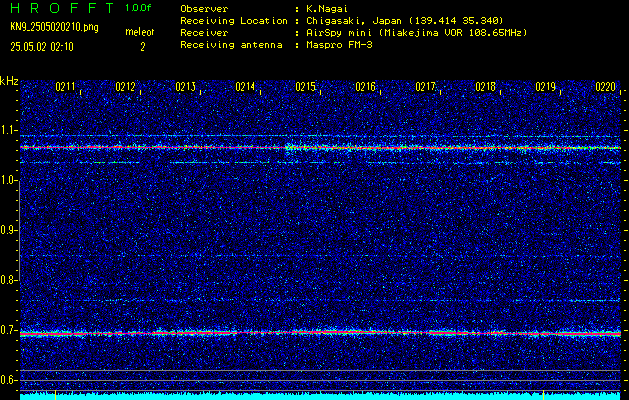This screenshot has width=629, height=400.
Task: Click the version number 1.00f
Action: click(x=138, y=8)
